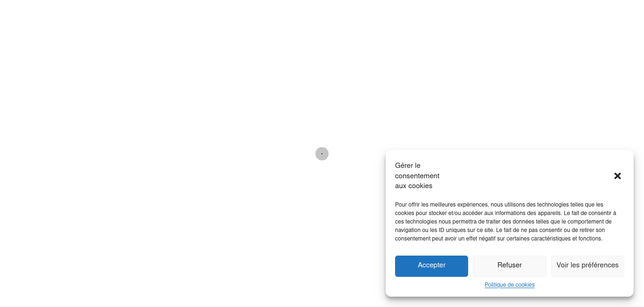Dismiss the consent banner via the cross icon
This screenshot has height=307, width=644.
tap(617, 176)
